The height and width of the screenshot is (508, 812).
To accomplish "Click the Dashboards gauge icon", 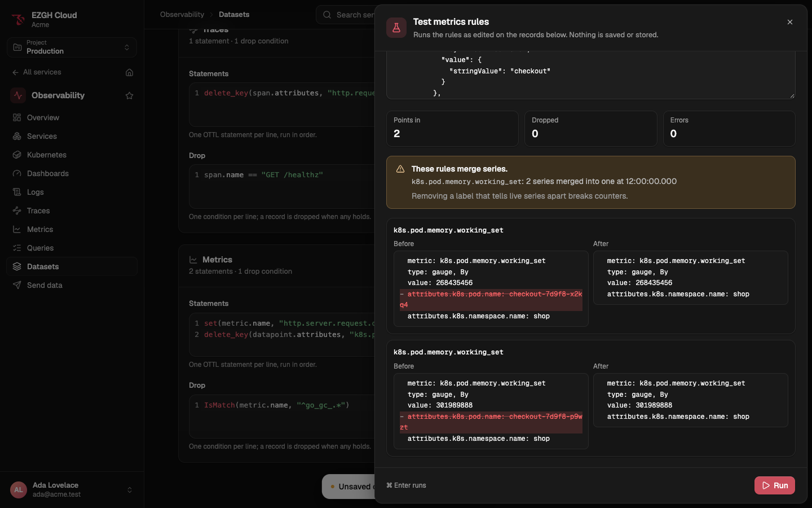I will pos(17,173).
